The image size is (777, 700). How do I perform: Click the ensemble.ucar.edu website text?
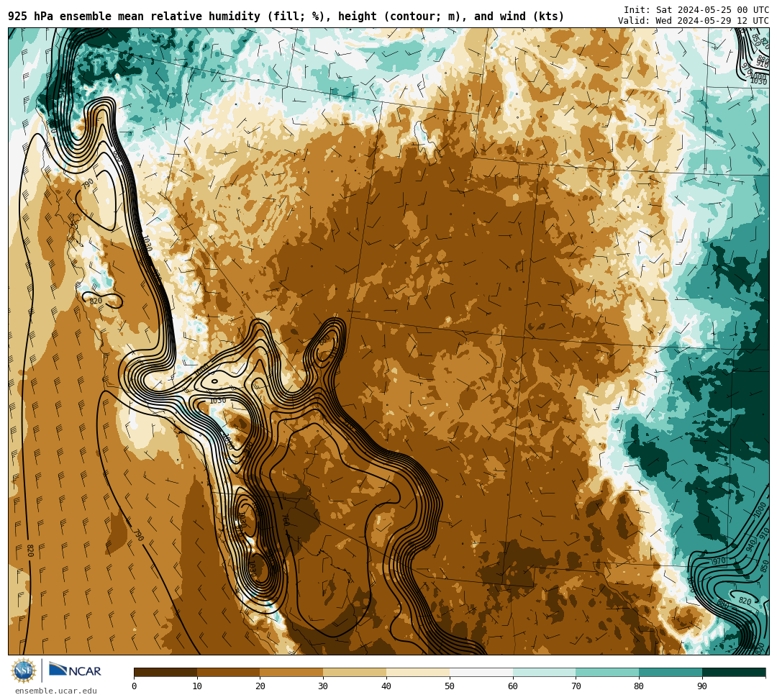point(56,691)
